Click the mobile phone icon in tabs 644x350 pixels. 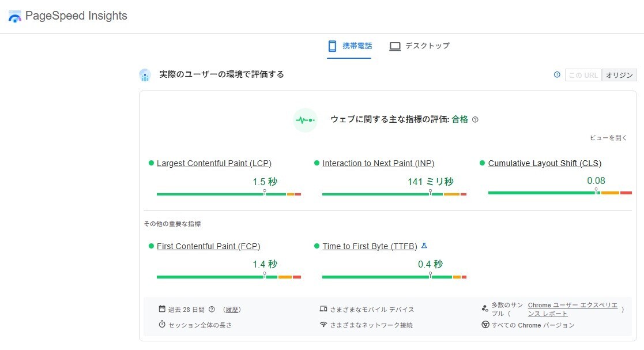(x=332, y=46)
